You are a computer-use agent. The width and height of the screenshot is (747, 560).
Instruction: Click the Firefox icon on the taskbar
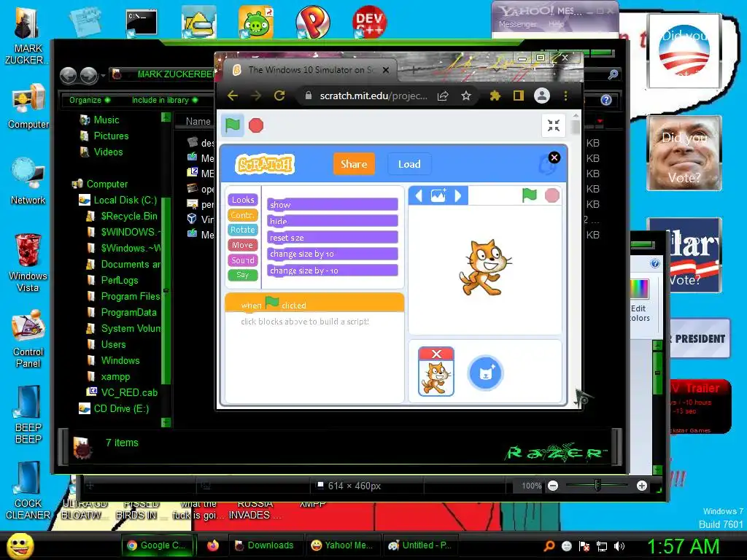click(x=212, y=545)
